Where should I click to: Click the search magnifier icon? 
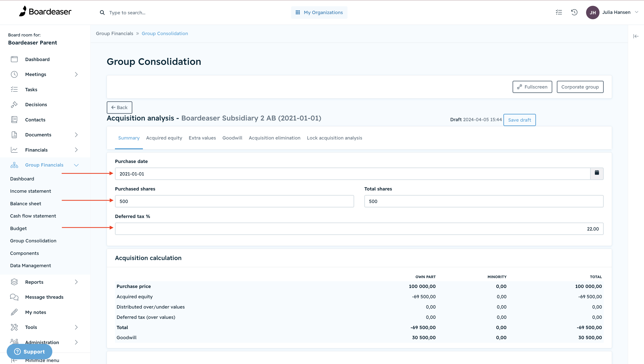coord(102,13)
